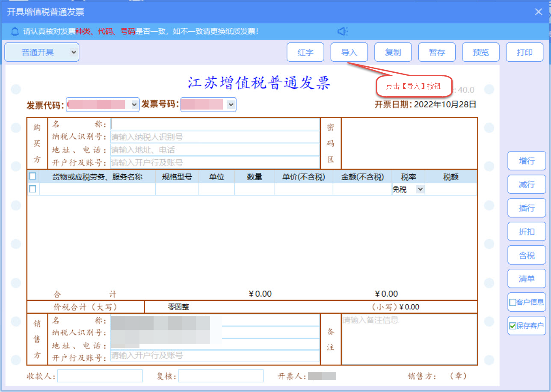
Task: Enable the 客户信息 checkbox
Action: pos(512,302)
